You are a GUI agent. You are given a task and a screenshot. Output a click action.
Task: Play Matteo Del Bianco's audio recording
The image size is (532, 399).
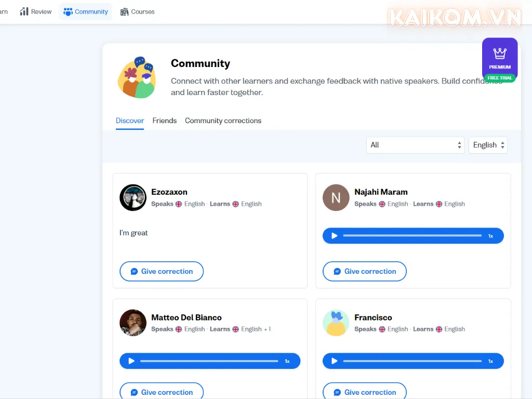pyautogui.click(x=131, y=361)
